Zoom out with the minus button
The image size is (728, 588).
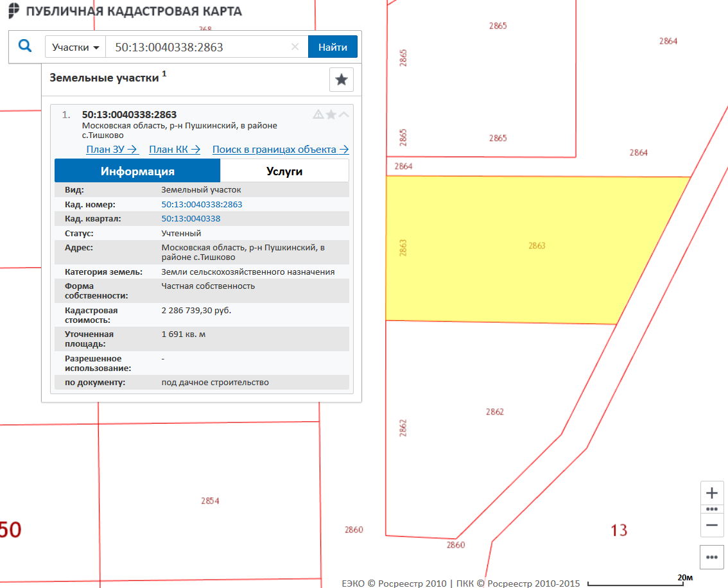point(712,525)
